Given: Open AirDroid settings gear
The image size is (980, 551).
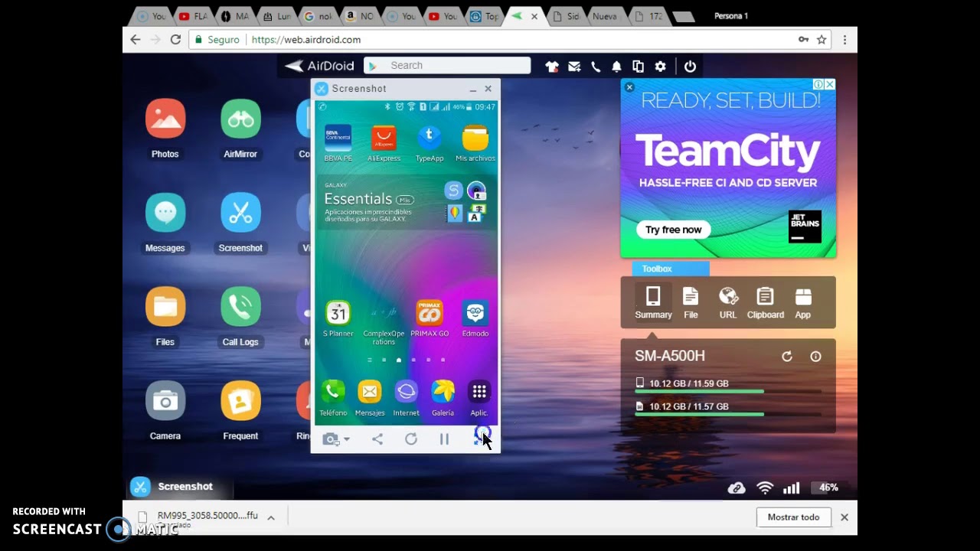Looking at the screenshot, I should [x=660, y=67].
